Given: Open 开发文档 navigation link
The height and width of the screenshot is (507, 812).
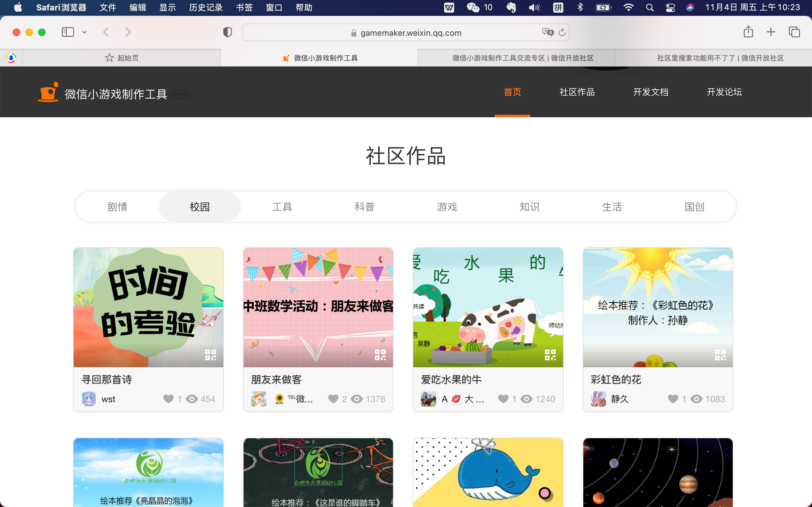Looking at the screenshot, I should click(651, 92).
